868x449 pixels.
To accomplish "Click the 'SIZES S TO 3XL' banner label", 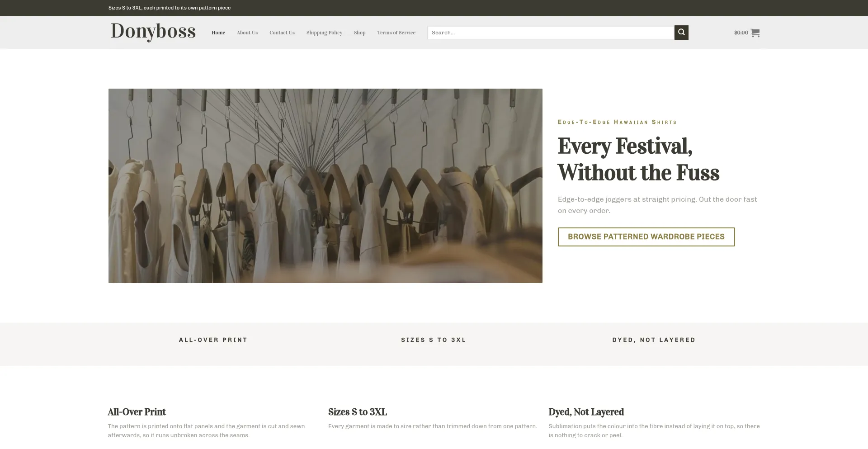I will [434, 340].
